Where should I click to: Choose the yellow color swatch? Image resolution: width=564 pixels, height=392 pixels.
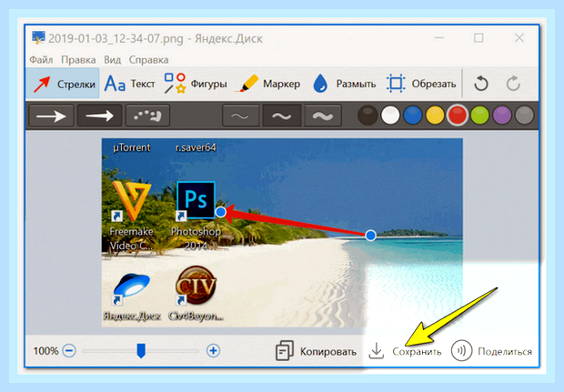click(x=435, y=116)
